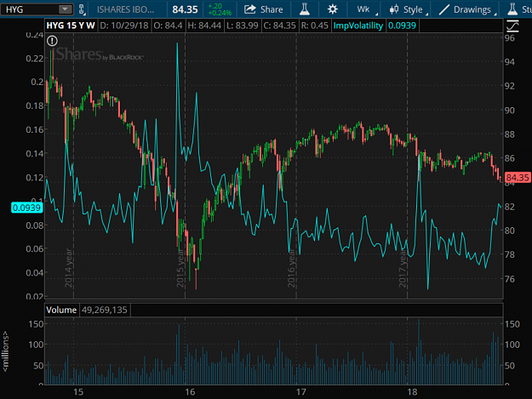
Task: Click the red 84.35 price bubble
Action: pyautogui.click(x=518, y=177)
